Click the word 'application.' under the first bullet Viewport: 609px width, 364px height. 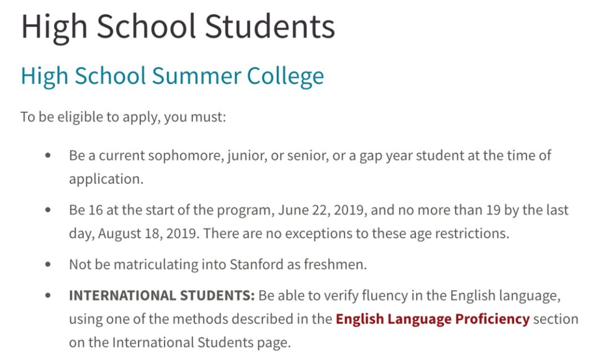106,179
